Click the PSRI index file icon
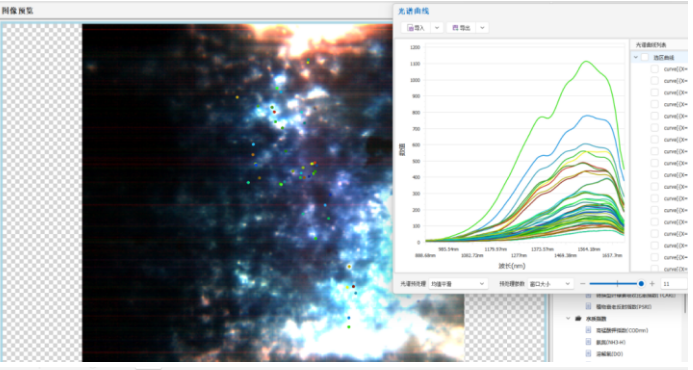 588,306
